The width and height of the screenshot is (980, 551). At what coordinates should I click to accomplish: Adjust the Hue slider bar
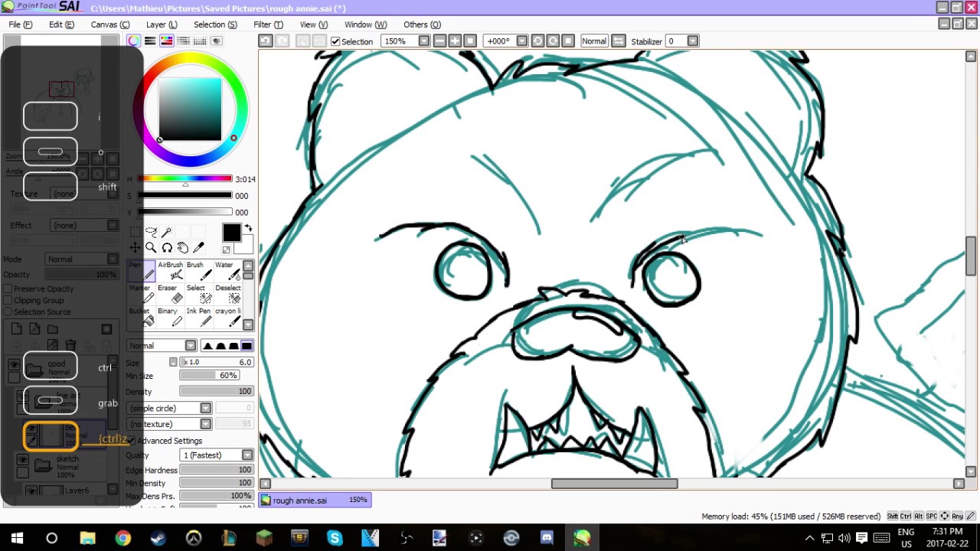coord(185,179)
